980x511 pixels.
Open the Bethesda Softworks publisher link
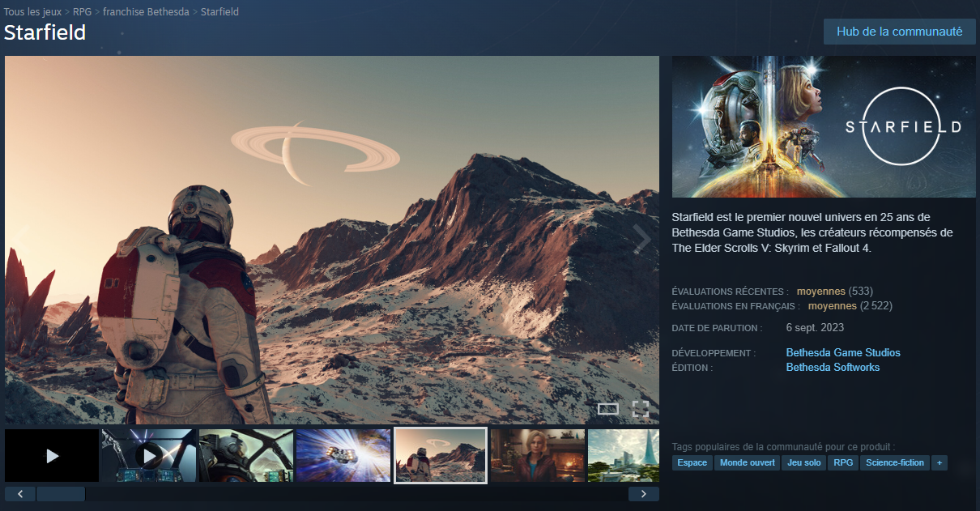[x=833, y=368]
